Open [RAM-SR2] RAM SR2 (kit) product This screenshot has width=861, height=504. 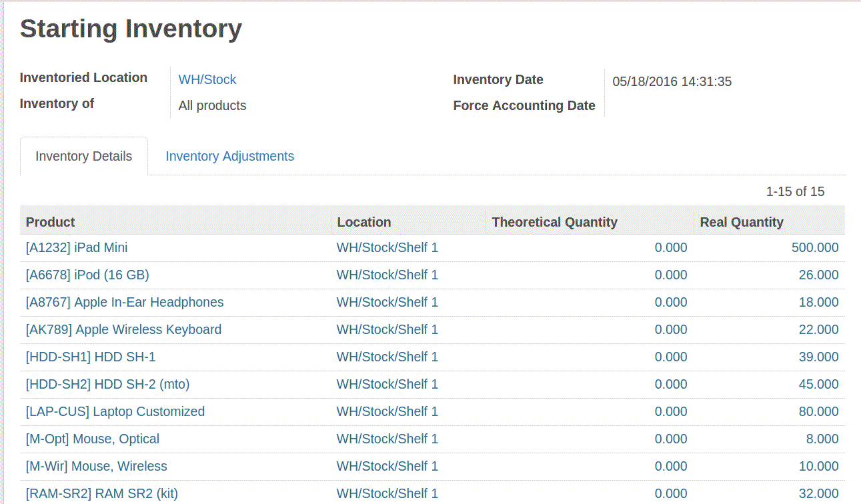click(x=102, y=494)
